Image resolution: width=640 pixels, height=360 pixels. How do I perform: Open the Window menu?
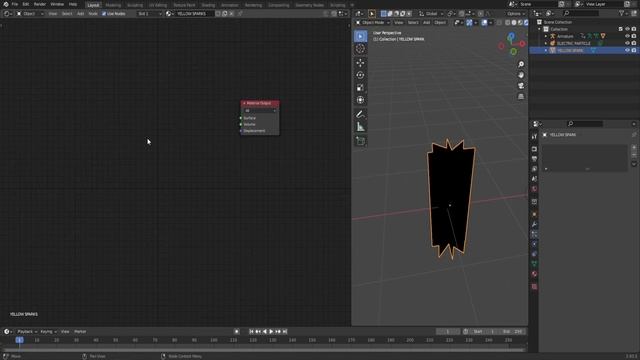(57, 4)
